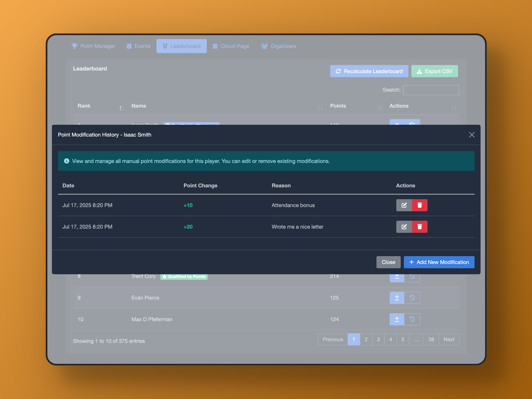Open history icon for Max D Pfeferman
532x399 pixels.
412,319
